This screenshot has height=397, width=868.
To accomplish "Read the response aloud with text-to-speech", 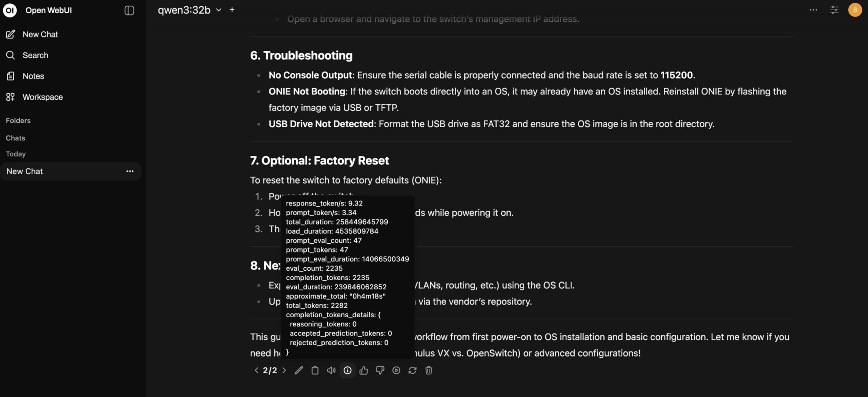I will [x=331, y=370].
